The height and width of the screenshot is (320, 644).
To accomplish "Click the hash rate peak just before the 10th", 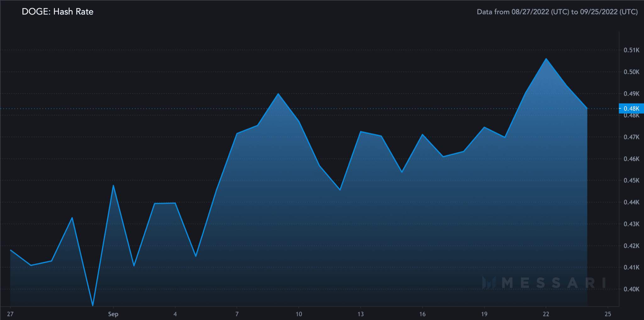I will [x=278, y=94].
